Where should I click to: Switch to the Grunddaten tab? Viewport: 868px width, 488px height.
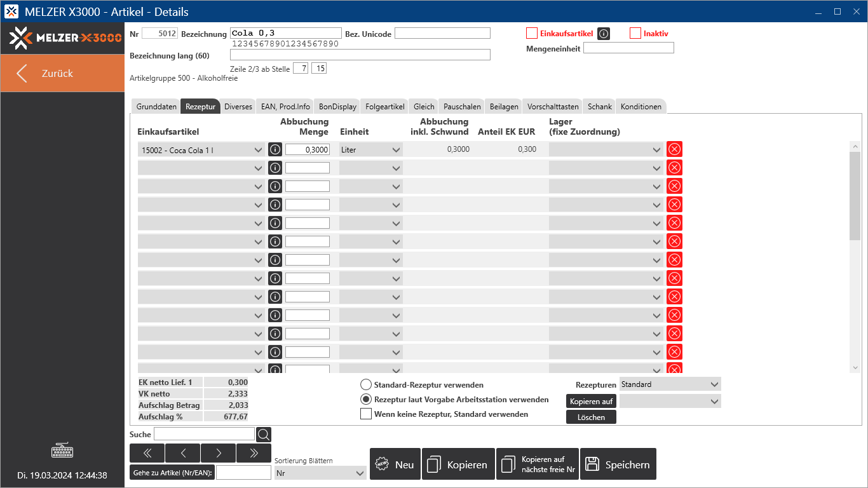(x=156, y=107)
